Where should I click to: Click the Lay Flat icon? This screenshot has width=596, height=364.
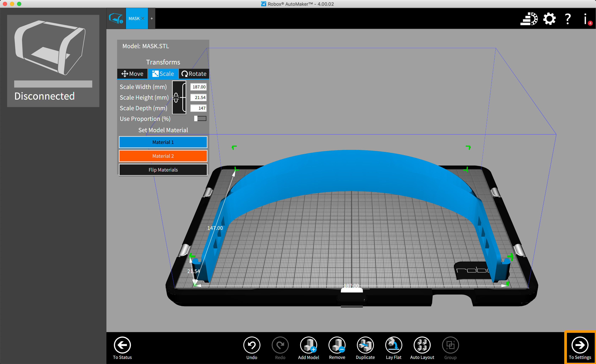(394, 345)
